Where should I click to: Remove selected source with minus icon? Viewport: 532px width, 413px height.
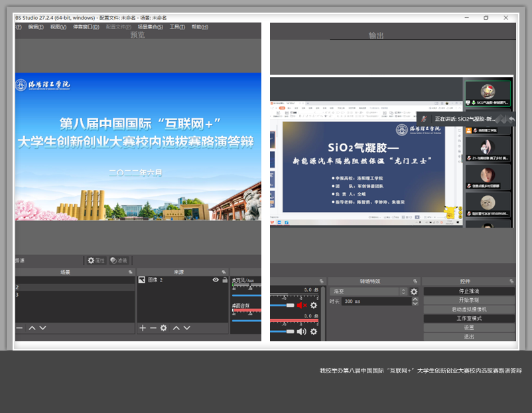[153, 328]
